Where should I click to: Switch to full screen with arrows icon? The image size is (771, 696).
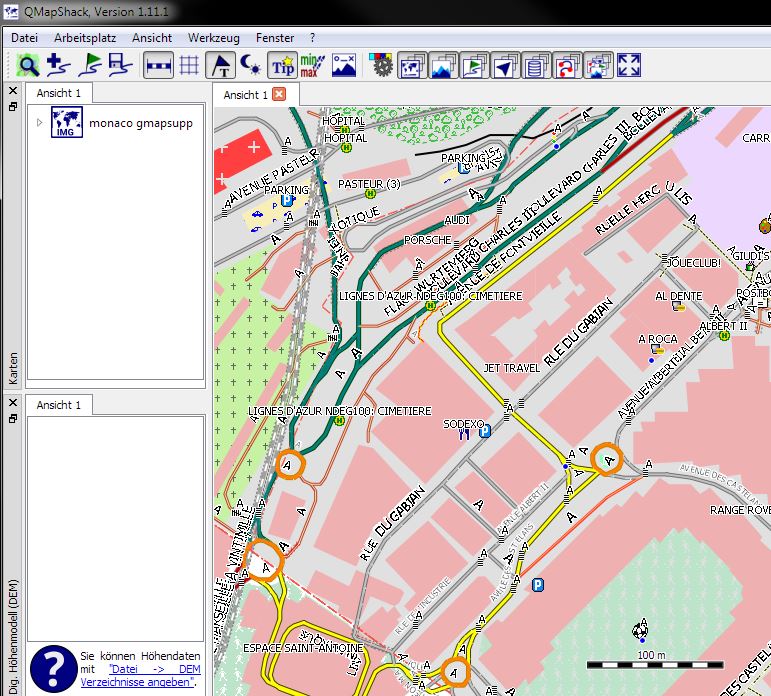pos(629,65)
